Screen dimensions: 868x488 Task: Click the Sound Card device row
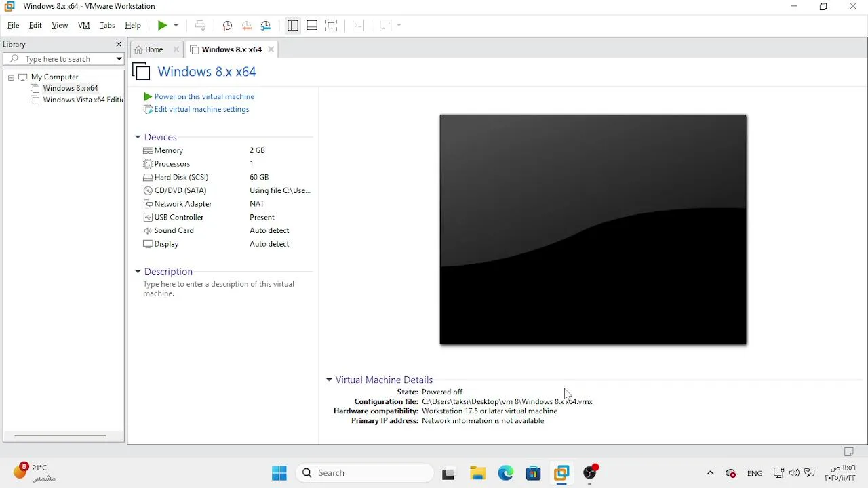point(226,230)
